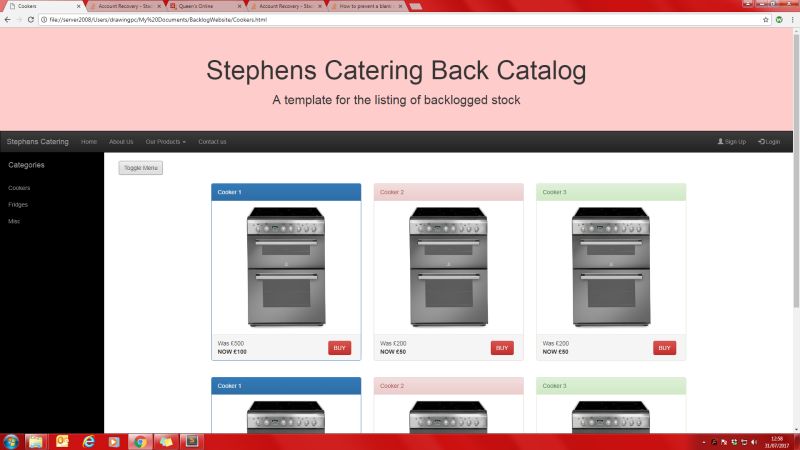Buy Cooker 1 priced NOW £100
The image size is (800, 450).
339,348
